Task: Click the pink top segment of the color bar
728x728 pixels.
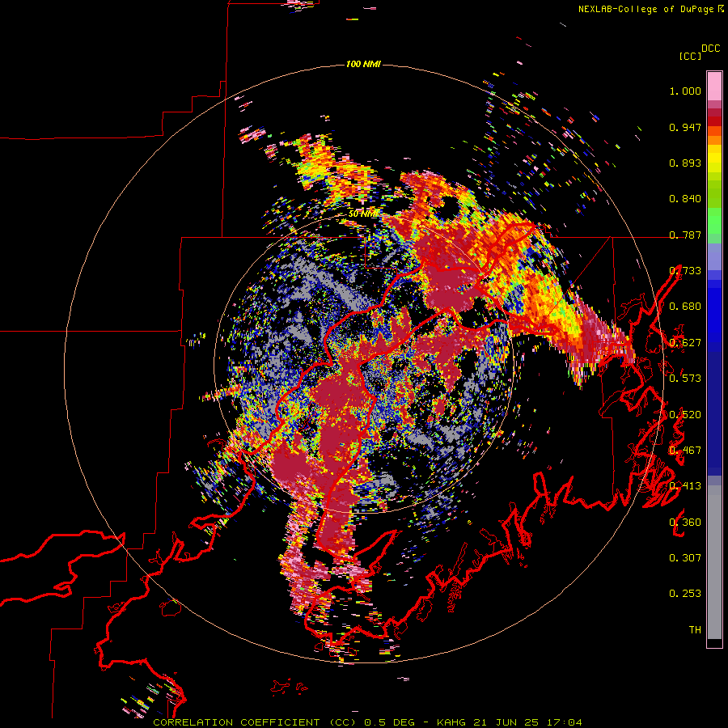Action: (x=714, y=86)
